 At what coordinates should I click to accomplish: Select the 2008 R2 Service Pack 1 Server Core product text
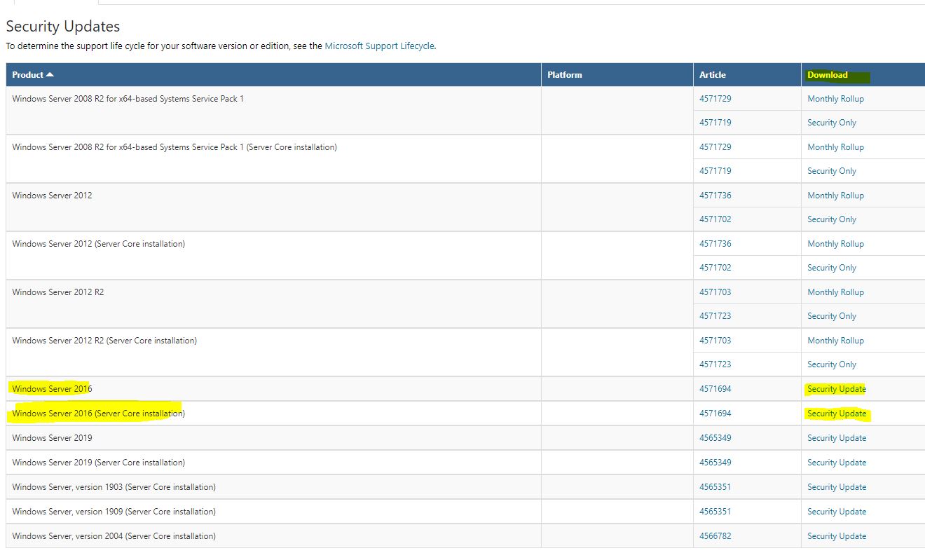coord(174,147)
